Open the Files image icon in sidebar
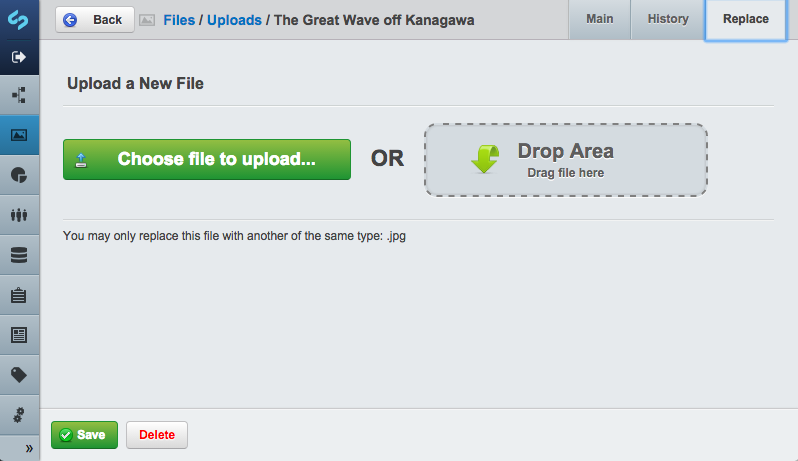Viewport: 798px width, 461px height. pos(19,135)
